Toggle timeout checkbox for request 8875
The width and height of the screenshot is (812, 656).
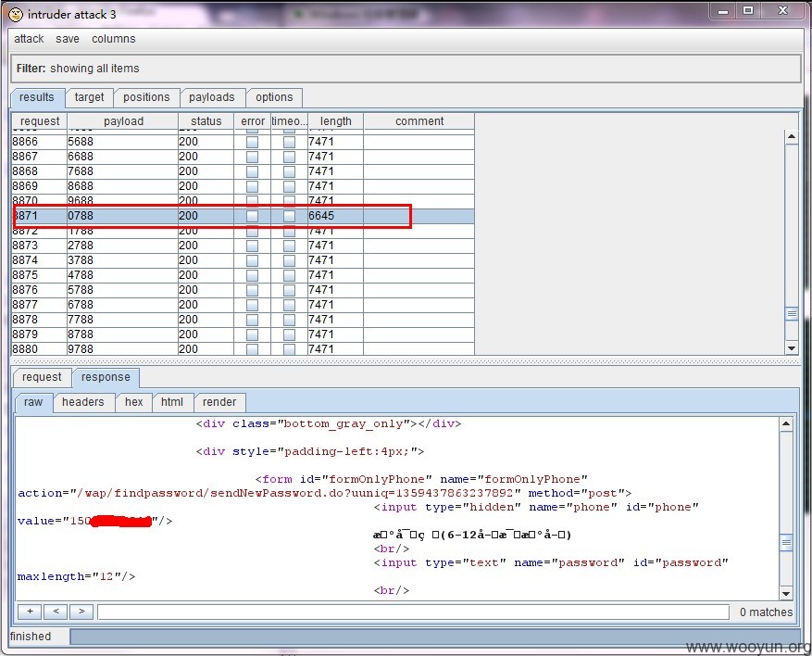tap(290, 275)
